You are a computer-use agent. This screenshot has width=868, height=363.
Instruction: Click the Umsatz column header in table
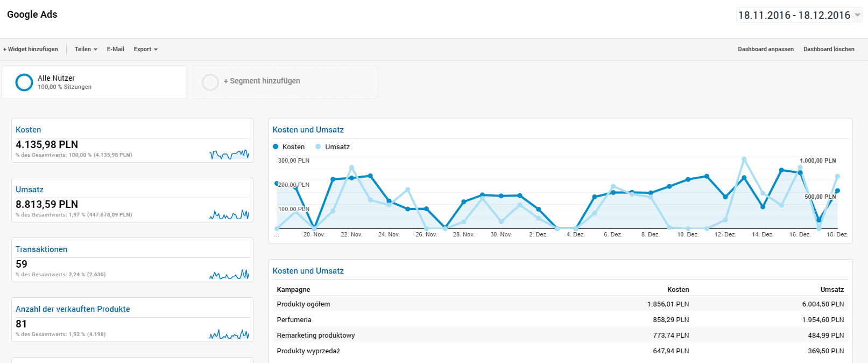pyautogui.click(x=832, y=290)
